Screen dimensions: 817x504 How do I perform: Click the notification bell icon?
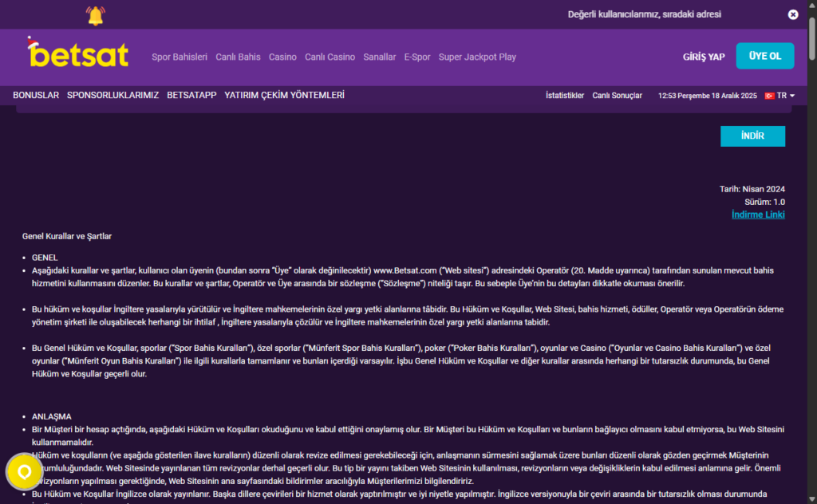[x=96, y=16]
